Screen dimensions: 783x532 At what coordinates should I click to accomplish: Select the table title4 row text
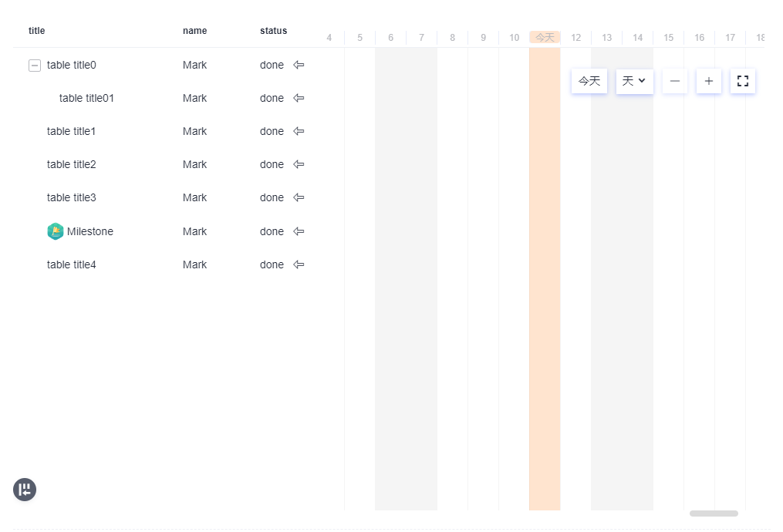coord(72,264)
